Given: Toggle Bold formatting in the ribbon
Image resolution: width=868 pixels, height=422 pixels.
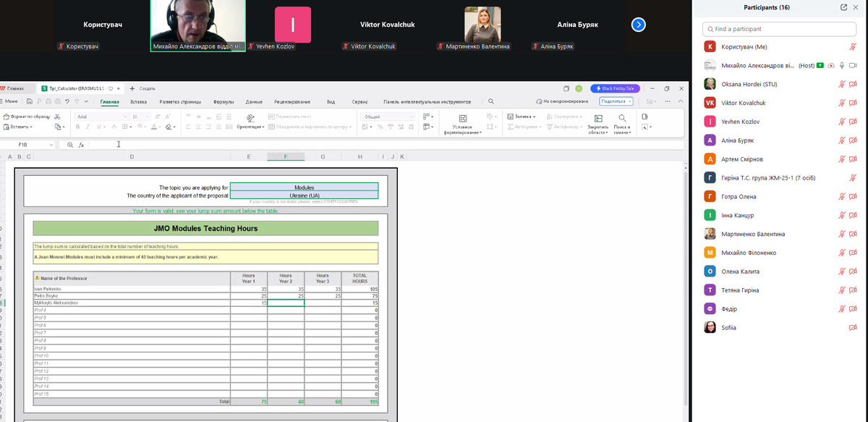Looking at the screenshot, I should tap(77, 127).
